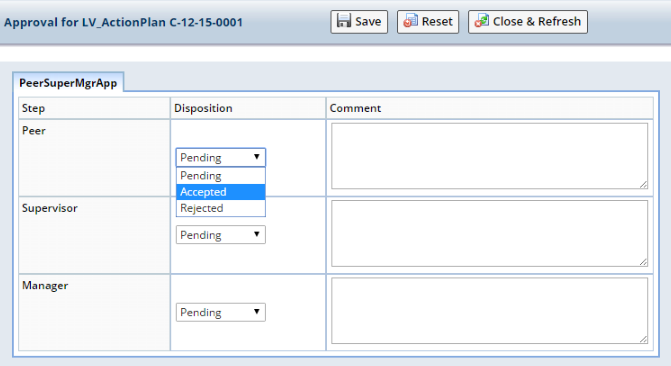Choose Pending option in the open list
The width and height of the screenshot is (671, 366).
[220, 176]
